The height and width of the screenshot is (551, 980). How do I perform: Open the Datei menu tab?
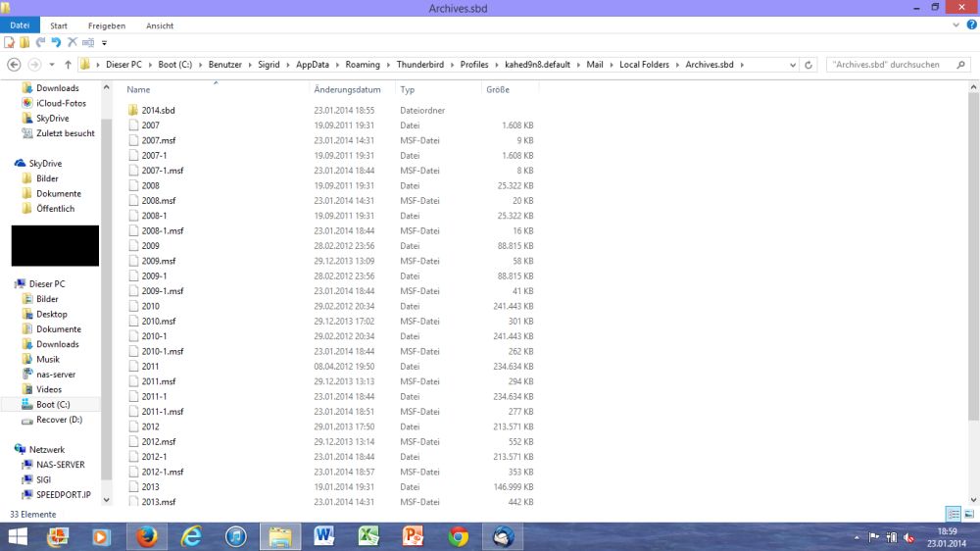(x=20, y=25)
